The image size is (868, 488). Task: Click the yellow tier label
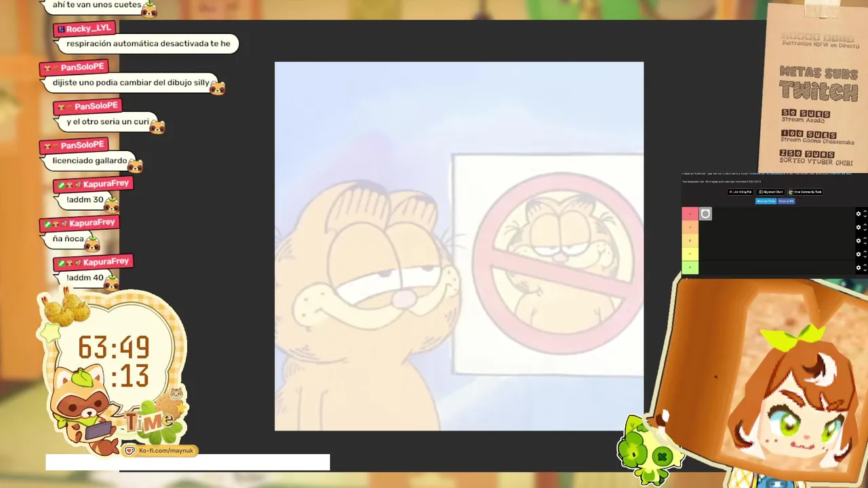pyautogui.click(x=690, y=254)
